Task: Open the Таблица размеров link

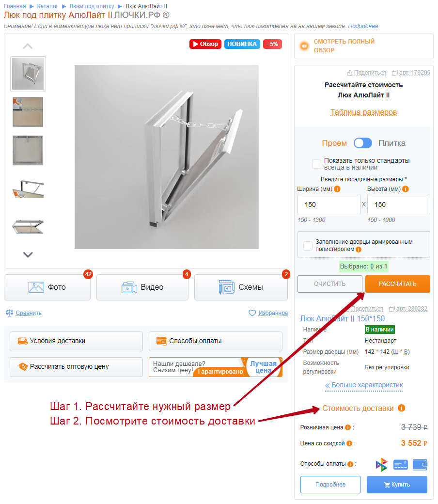Action: (x=363, y=112)
